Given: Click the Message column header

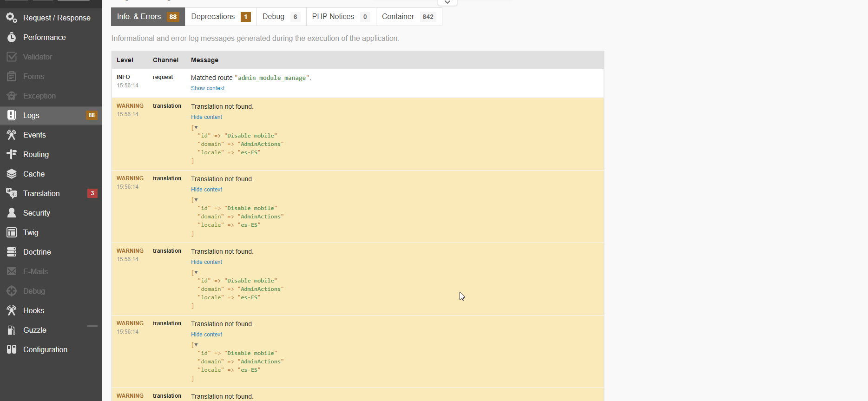Looking at the screenshot, I should pos(204,60).
